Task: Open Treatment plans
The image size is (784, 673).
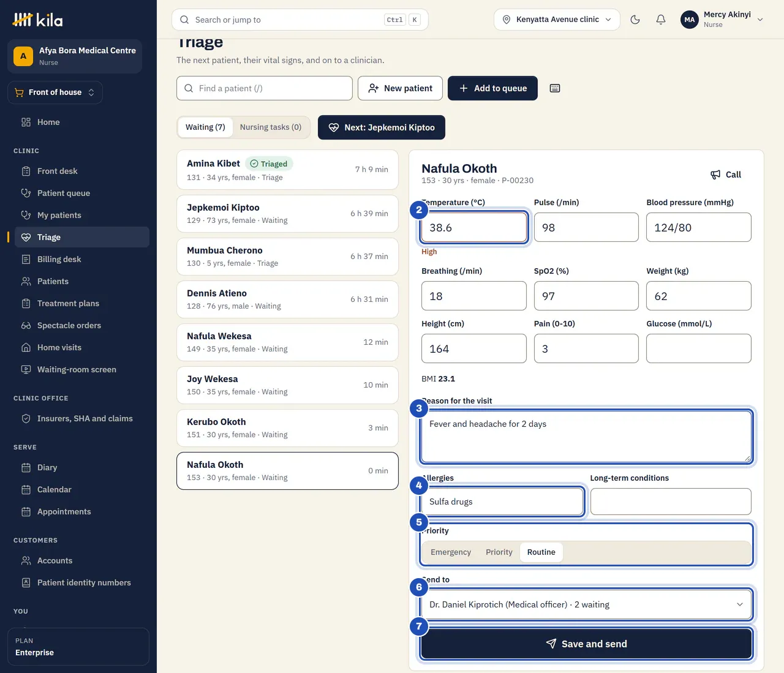Action: [x=78, y=303]
